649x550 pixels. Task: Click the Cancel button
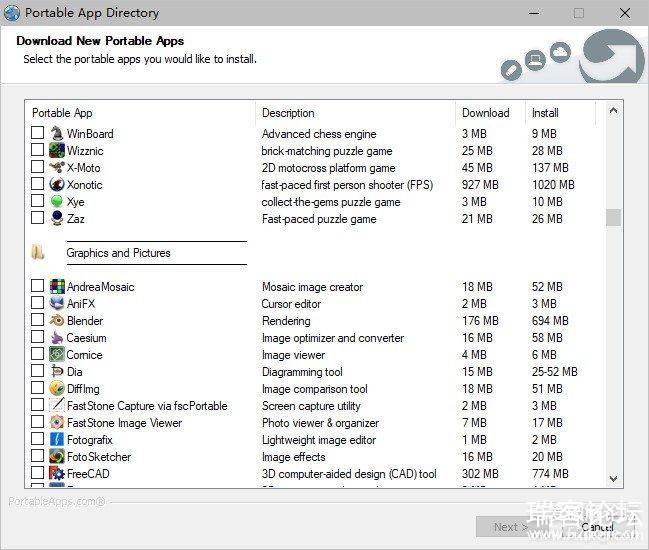tap(597, 527)
